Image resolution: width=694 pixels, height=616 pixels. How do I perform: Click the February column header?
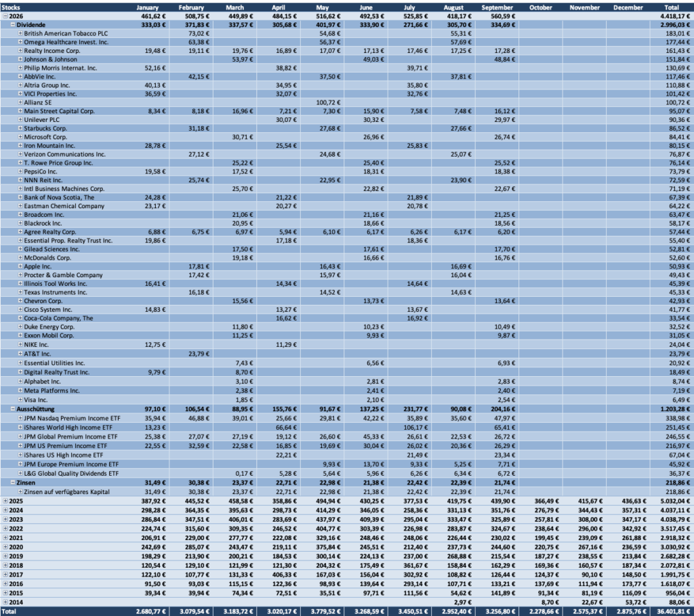pos(191,7)
